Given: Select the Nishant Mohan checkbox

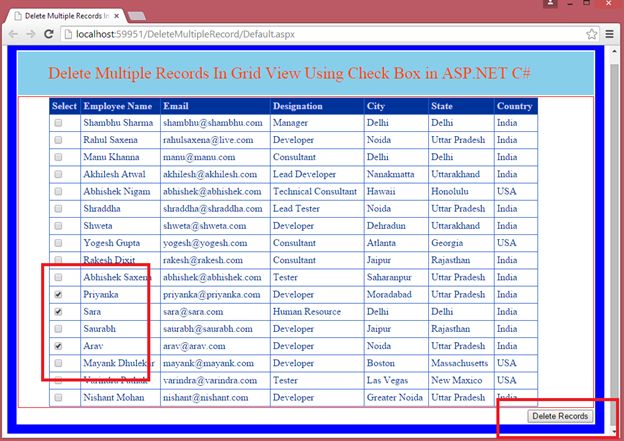Looking at the screenshot, I should coord(58,397).
